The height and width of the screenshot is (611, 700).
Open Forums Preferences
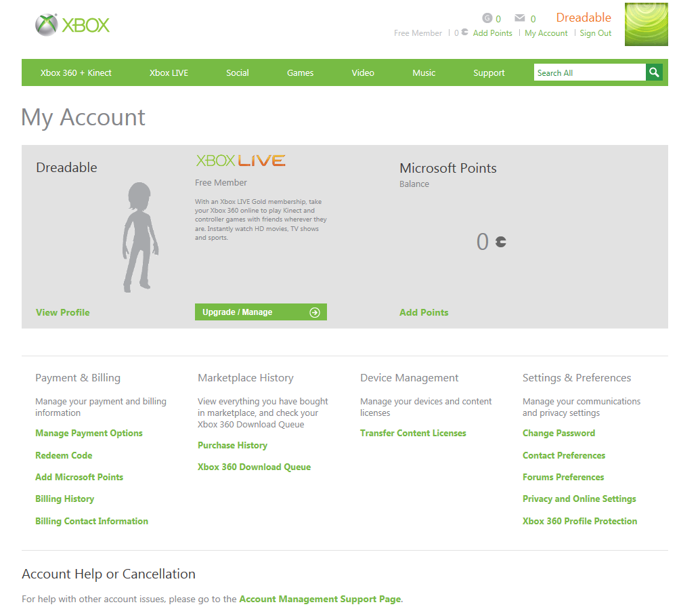click(563, 478)
